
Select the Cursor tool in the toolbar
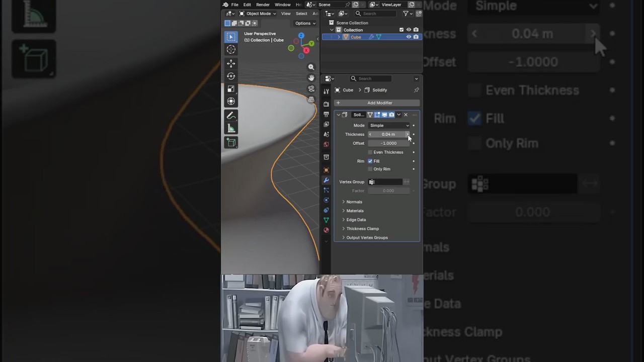(231, 49)
